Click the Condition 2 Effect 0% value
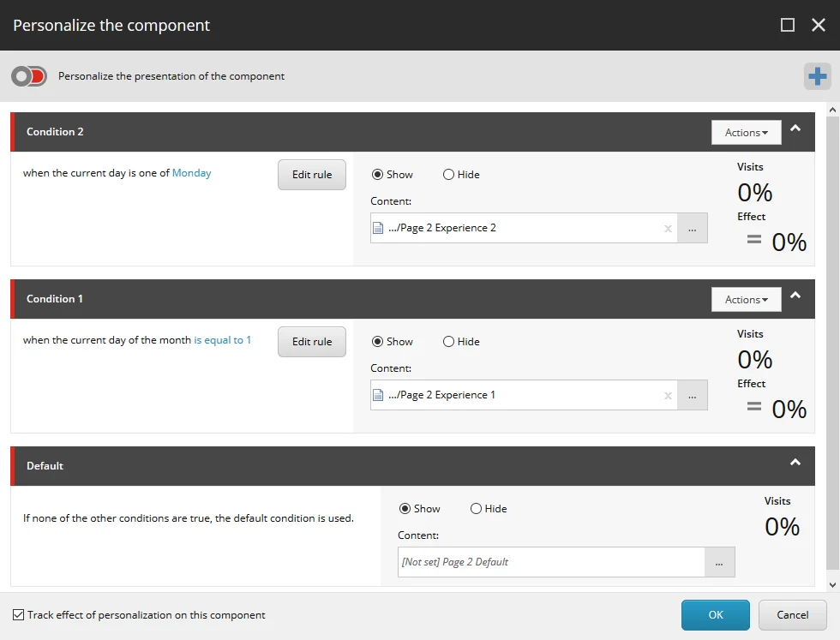This screenshot has width=840, height=640. (x=789, y=242)
